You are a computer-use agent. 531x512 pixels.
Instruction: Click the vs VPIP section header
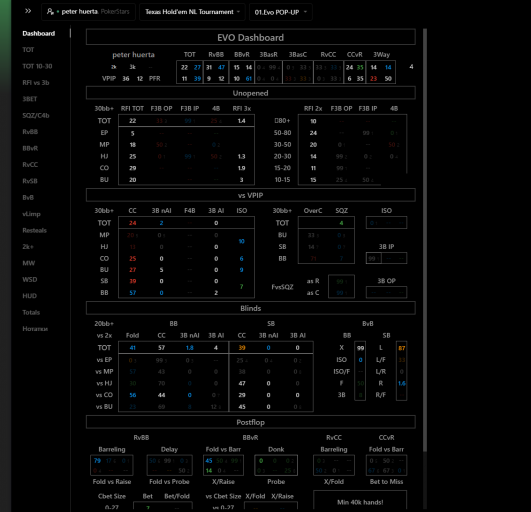click(251, 195)
